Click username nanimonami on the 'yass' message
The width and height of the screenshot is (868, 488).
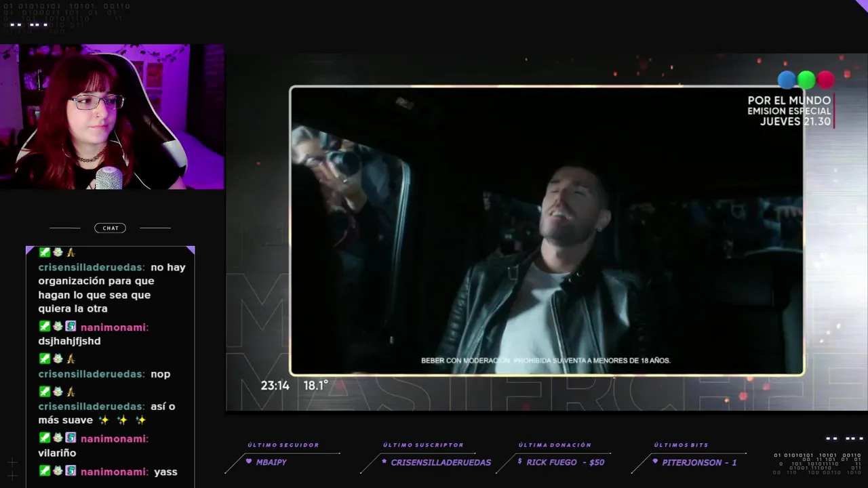(x=114, y=472)
